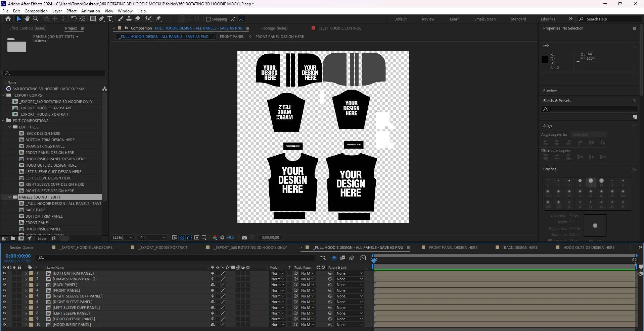
Task: Open the Effect menu
Action: tap(72, 11)
